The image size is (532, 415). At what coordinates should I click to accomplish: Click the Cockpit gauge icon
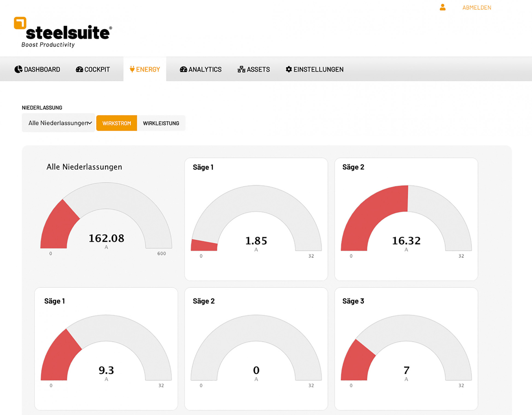pyautogui.click(x=79, y=69)
